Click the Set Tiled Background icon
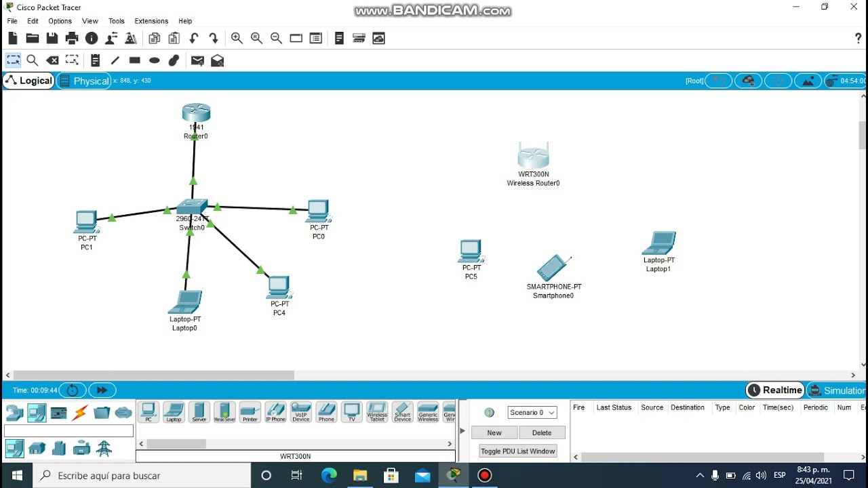The image size is (868, 488). point(808,81)
